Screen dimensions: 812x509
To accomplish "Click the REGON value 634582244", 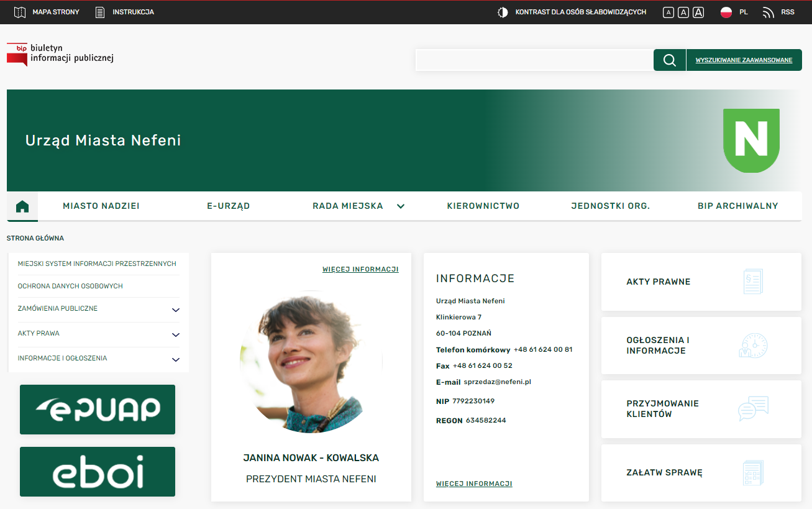I will point(486,421).
